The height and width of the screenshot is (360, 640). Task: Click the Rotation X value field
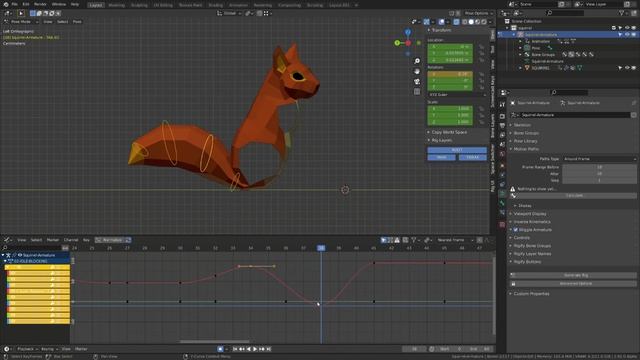[x=450, y=74]
